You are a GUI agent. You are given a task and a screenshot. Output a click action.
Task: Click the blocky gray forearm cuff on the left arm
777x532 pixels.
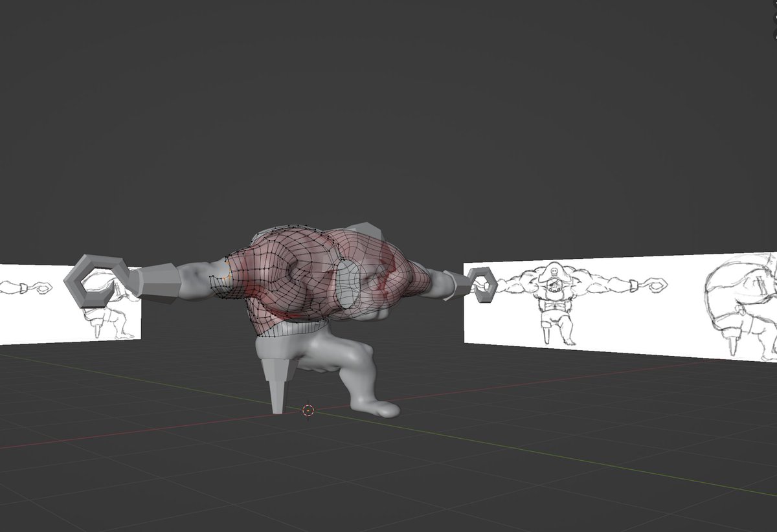pyautogui.click(x=158, y=283)
